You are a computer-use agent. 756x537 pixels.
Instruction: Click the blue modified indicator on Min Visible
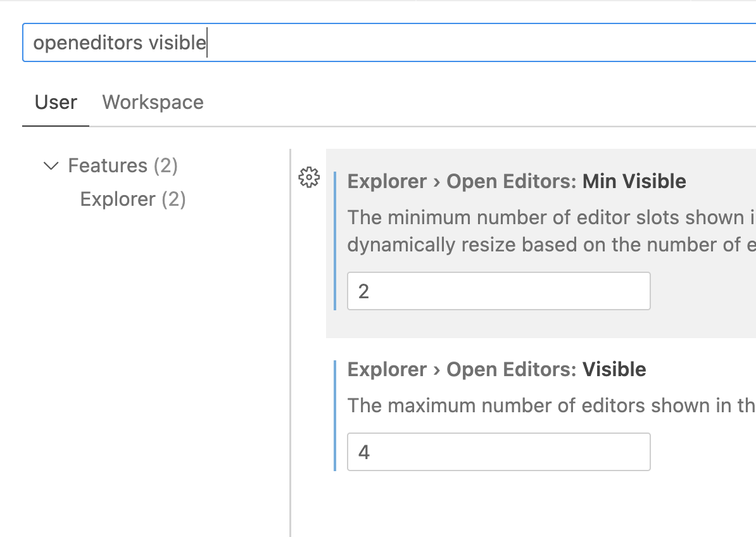coord(335,241)
